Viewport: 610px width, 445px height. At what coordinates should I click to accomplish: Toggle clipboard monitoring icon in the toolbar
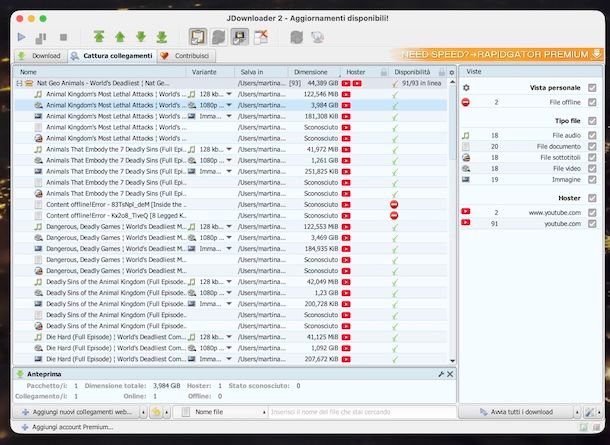coord(198,37)
